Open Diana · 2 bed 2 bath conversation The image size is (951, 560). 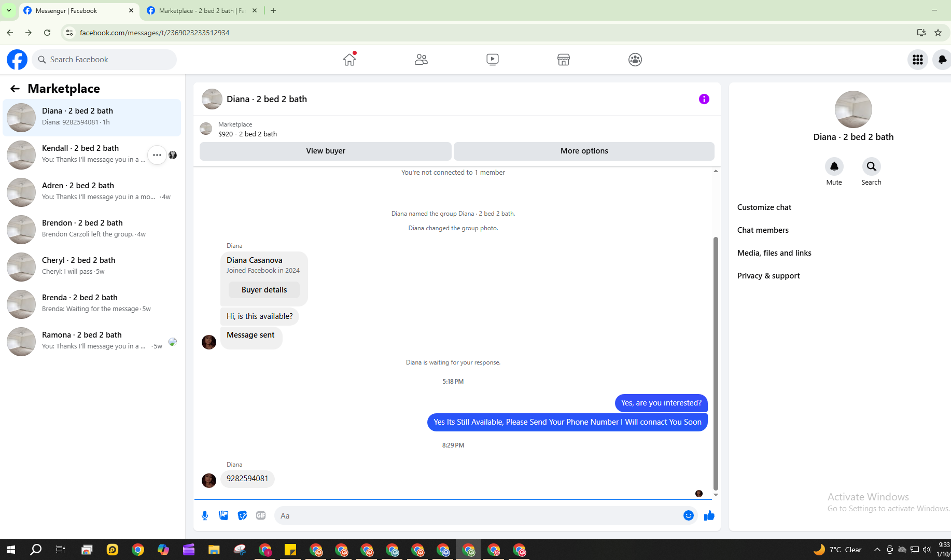92,117
